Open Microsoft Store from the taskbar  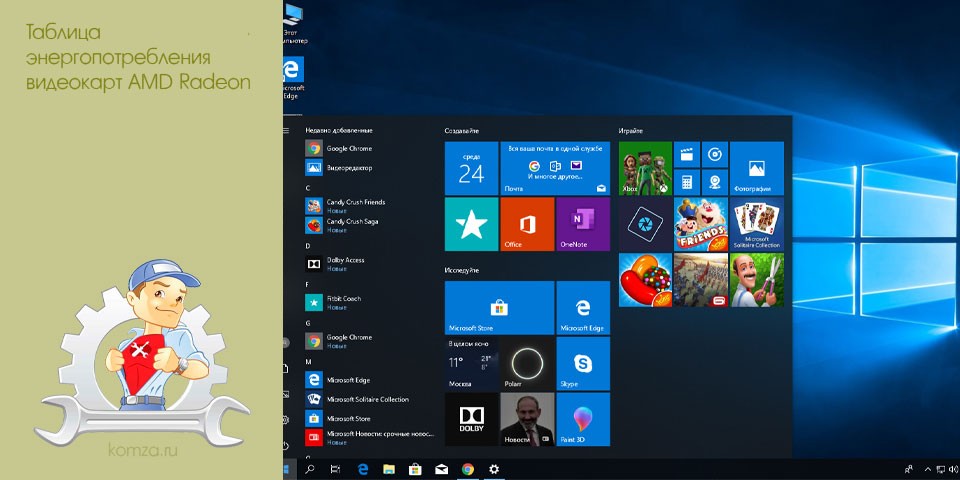point(415,470)
